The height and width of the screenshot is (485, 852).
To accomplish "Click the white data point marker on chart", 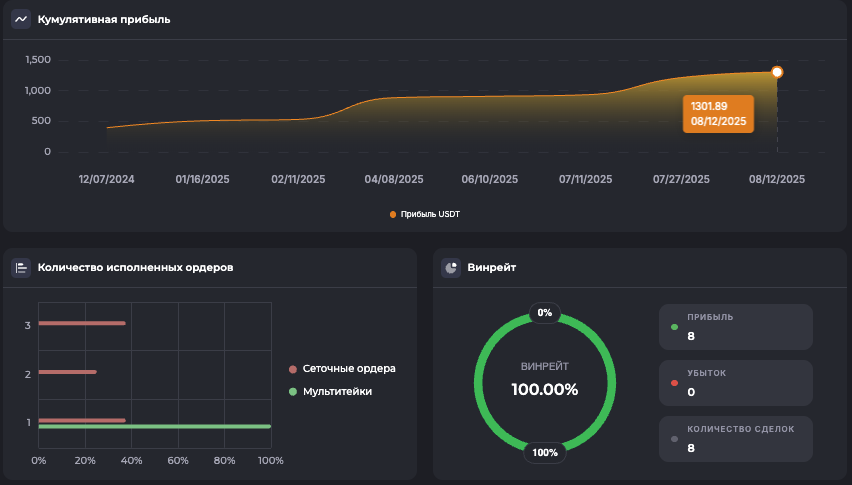I will pos(777,72).
